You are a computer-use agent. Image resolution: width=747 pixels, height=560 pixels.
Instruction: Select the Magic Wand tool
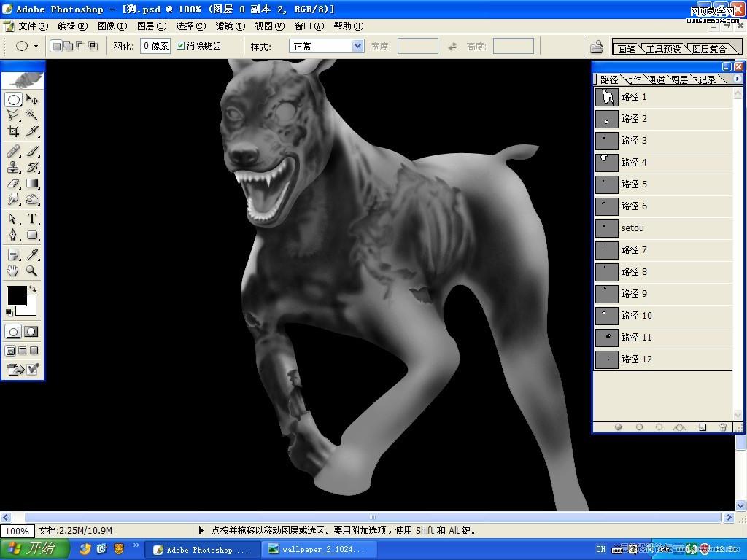click(x=32, y=115)
